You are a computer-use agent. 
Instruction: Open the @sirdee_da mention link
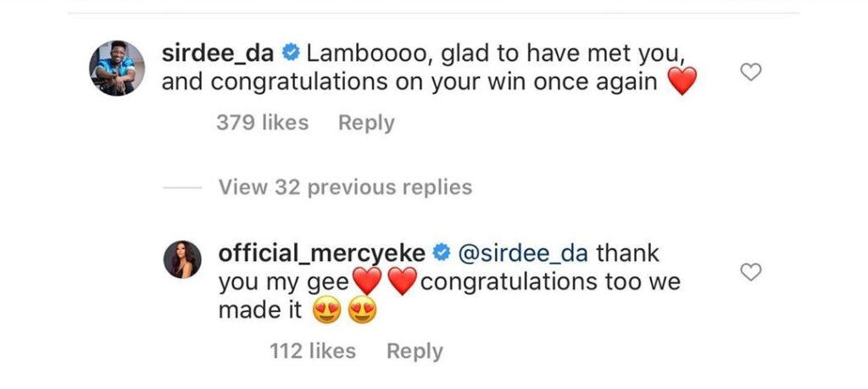coord(524,253)
